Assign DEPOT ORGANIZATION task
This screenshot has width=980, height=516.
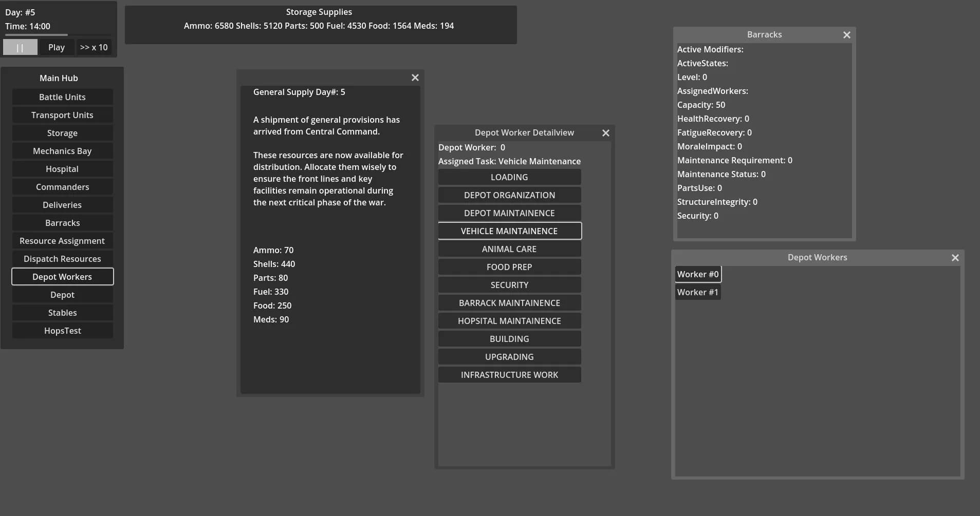point(509,195)
